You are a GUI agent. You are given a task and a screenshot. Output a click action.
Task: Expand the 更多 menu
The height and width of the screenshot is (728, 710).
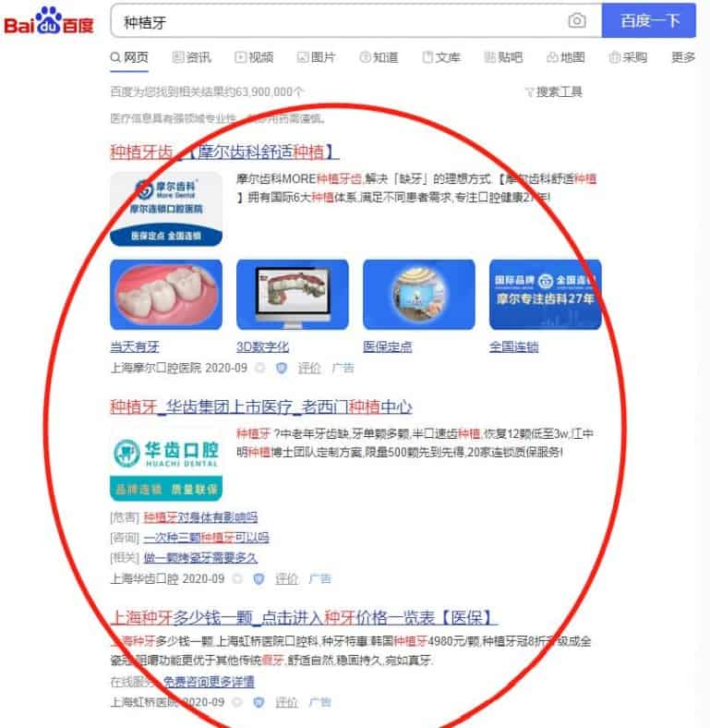(x=683, y=57)
